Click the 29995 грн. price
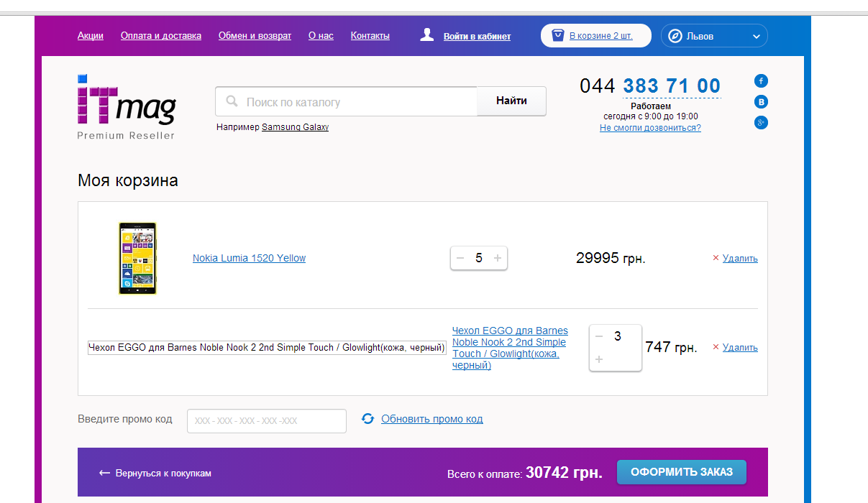 click(611, 258)
